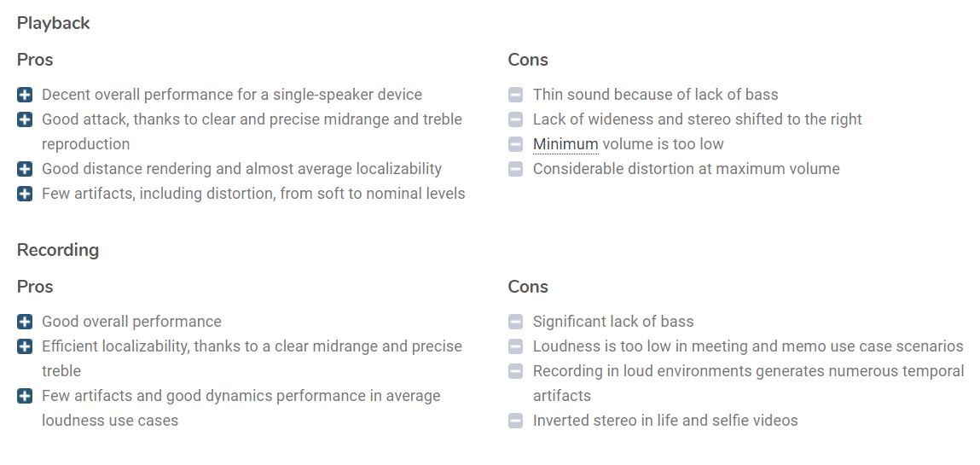Click the Recording section heading
This screenshot has height=465, width=980.
point(57,250)
